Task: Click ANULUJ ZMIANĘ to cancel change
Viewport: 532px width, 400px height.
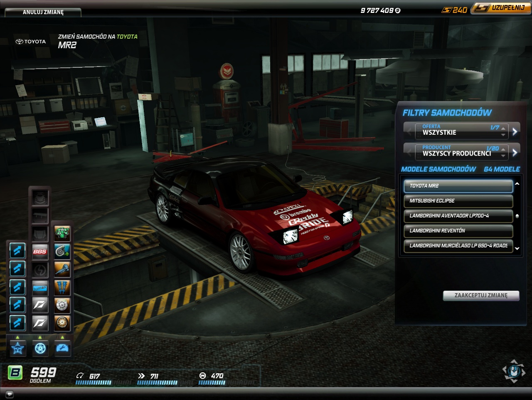Action: (43, 12)
